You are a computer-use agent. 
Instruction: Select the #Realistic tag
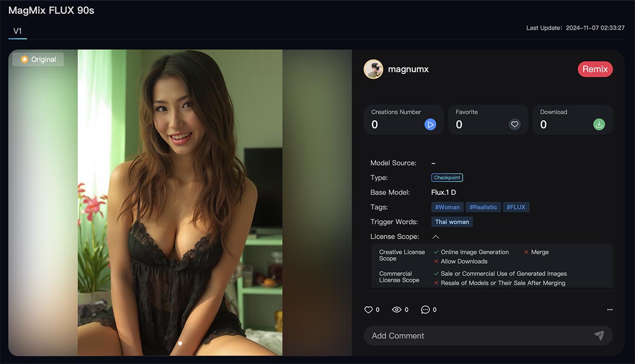click(x=483, y=207)
